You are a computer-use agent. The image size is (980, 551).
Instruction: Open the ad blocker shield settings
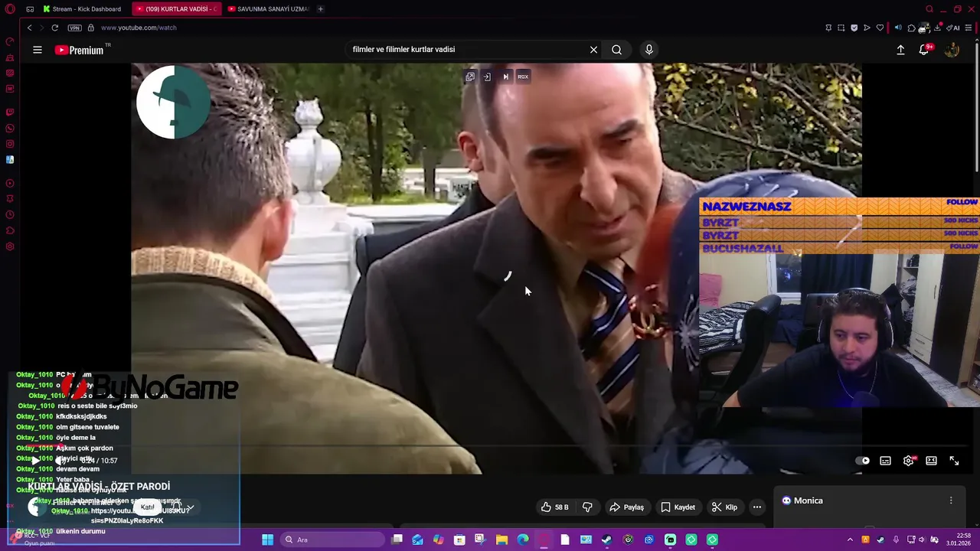tap(854, 28)
